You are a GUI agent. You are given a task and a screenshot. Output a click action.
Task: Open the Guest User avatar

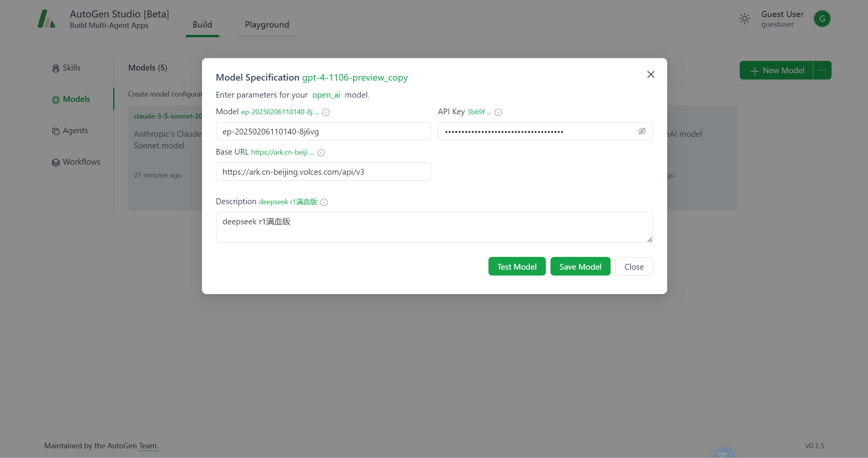822,19
